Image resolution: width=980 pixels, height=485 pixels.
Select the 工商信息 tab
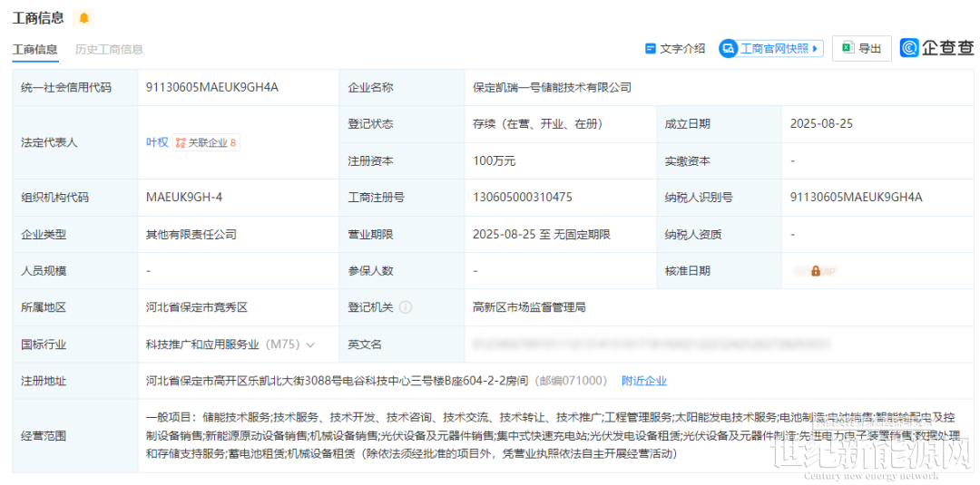click(34, 49)
